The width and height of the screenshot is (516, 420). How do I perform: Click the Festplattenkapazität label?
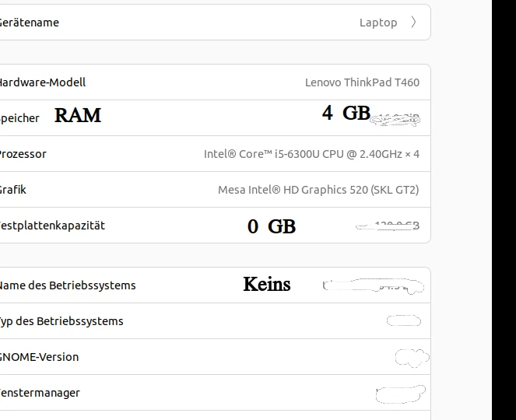(x=52, y=226)
